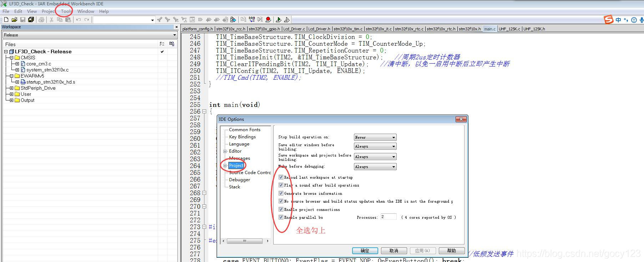644x262 pixels.
Task: Click the Debug without Downloading icon
Action: coord(287,20)
